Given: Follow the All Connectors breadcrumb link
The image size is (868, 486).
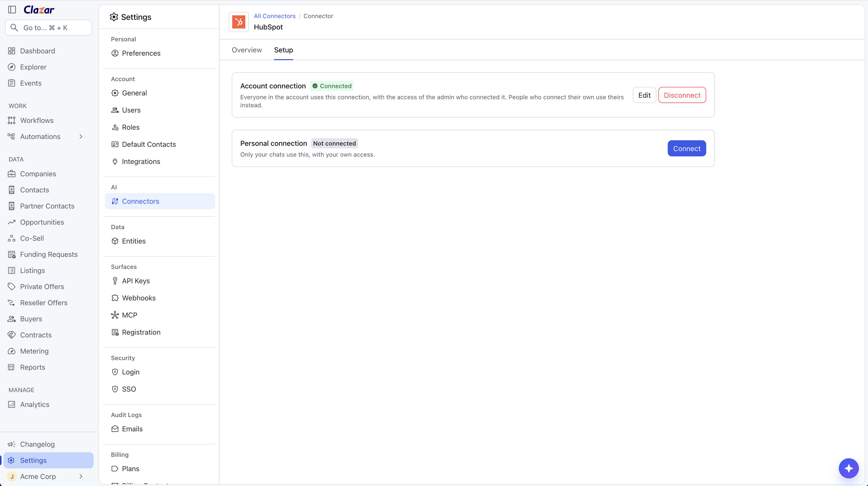Looking at the screenshot, I should 275,16.
